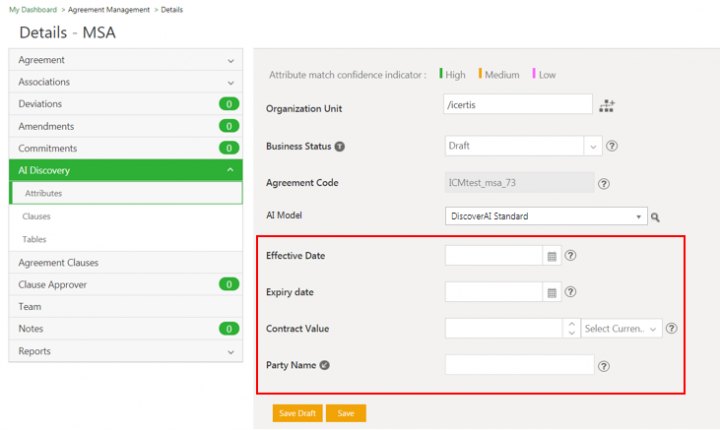Decrease Contract Value with down arrow

(572, 333)
